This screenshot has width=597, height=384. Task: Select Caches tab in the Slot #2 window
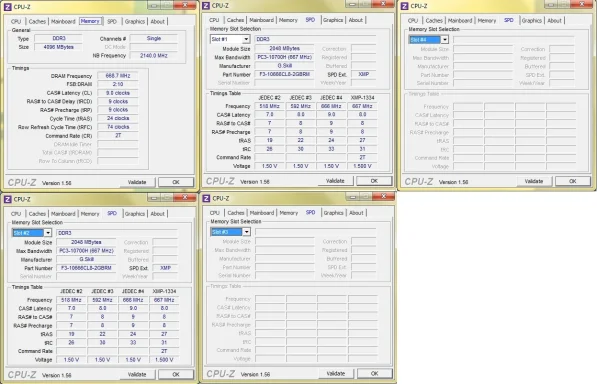tap(37, 214)
